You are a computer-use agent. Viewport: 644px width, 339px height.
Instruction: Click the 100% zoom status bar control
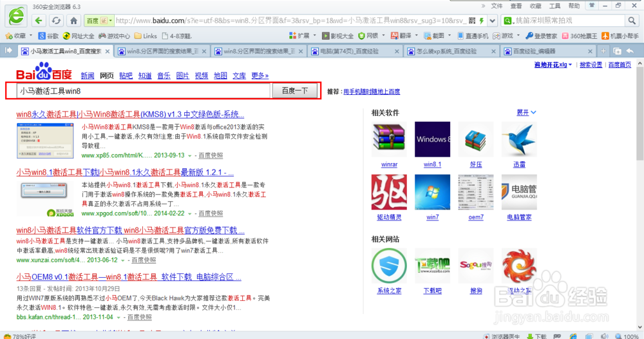[x=627, y=336]
